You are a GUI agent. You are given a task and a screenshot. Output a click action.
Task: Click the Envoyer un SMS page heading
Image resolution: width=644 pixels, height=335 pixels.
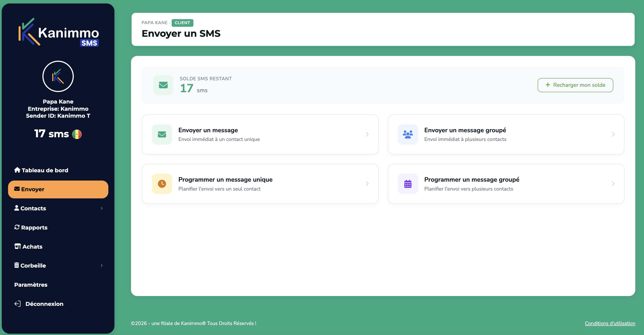[181, 33]
